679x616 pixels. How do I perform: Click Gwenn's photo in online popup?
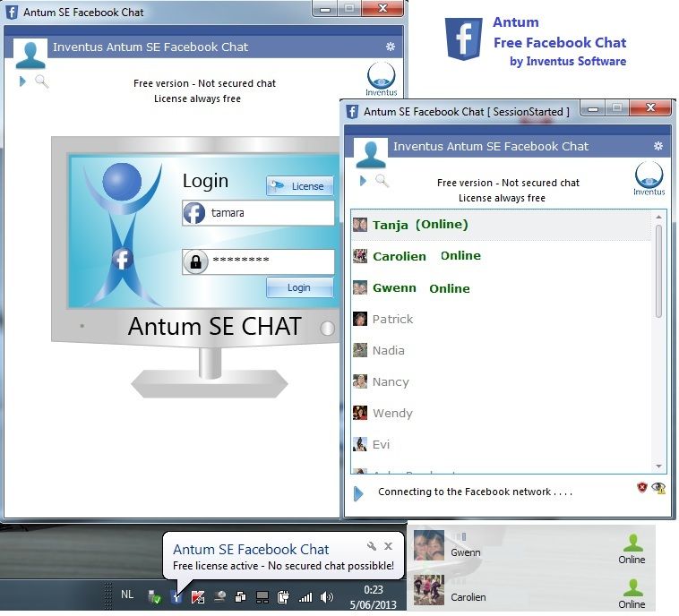click(429, 545)
